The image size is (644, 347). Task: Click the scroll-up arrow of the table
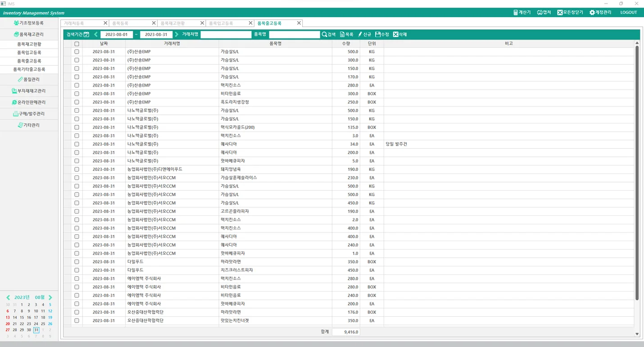pos(637,43)
